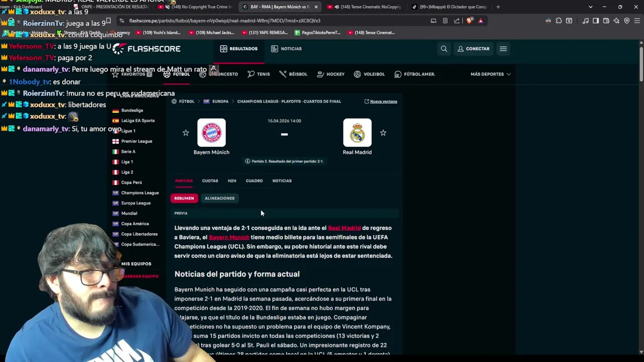Favorite Bayern Múnich with its star

coord(186,133)
